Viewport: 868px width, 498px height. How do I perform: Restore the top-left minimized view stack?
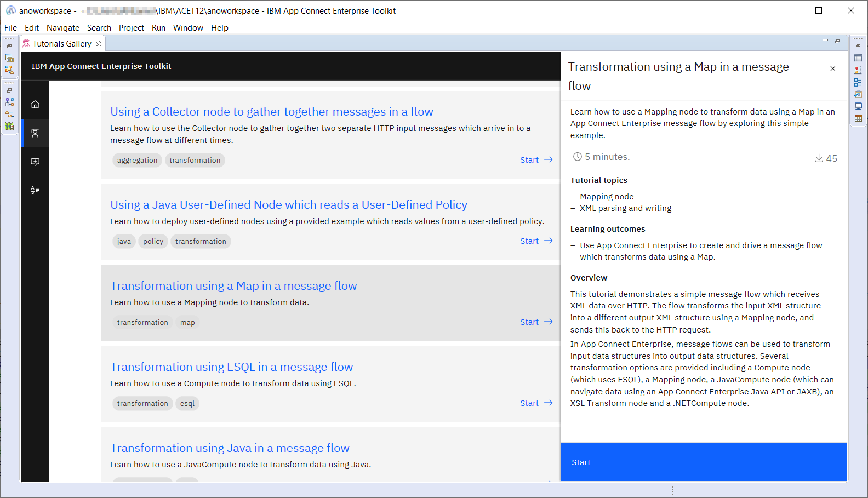[9, 46]
